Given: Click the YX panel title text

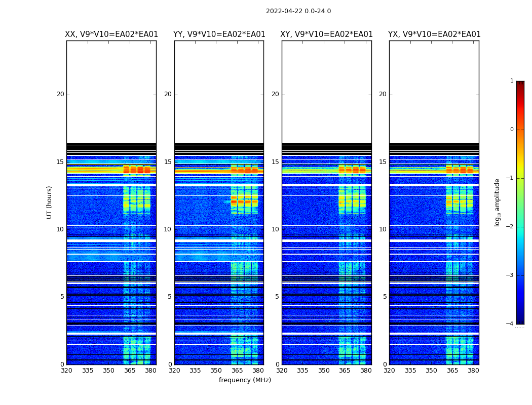Looking at the screenshot, I should tap(434, 34).
